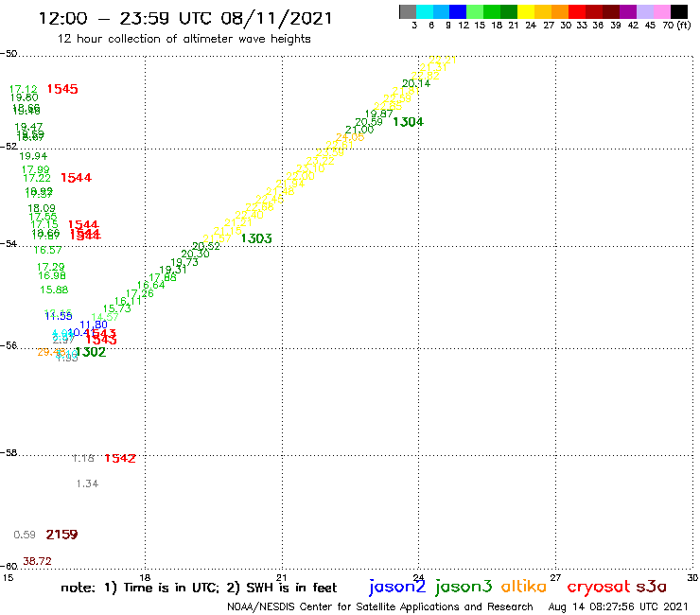Select the cryosat satellite legend label
The width and height of the screenshot is (700, 615).
click(x=599, y=587)
